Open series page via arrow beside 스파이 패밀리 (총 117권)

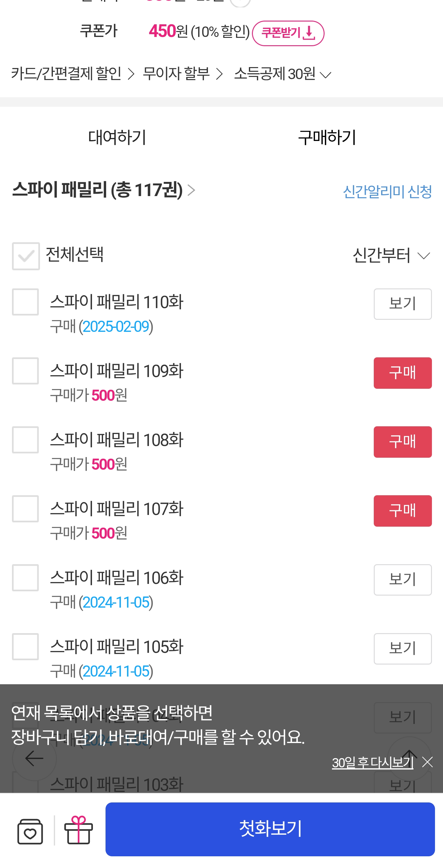191,191
